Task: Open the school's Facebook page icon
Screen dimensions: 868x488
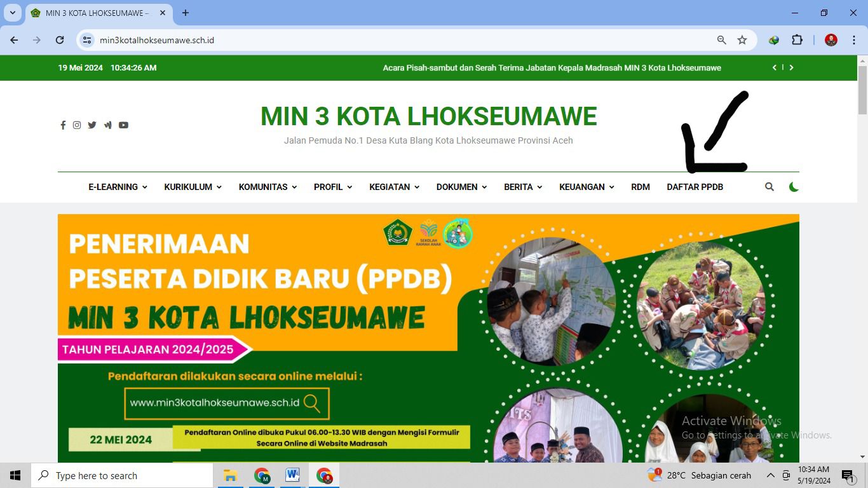Action: [63, 125]
